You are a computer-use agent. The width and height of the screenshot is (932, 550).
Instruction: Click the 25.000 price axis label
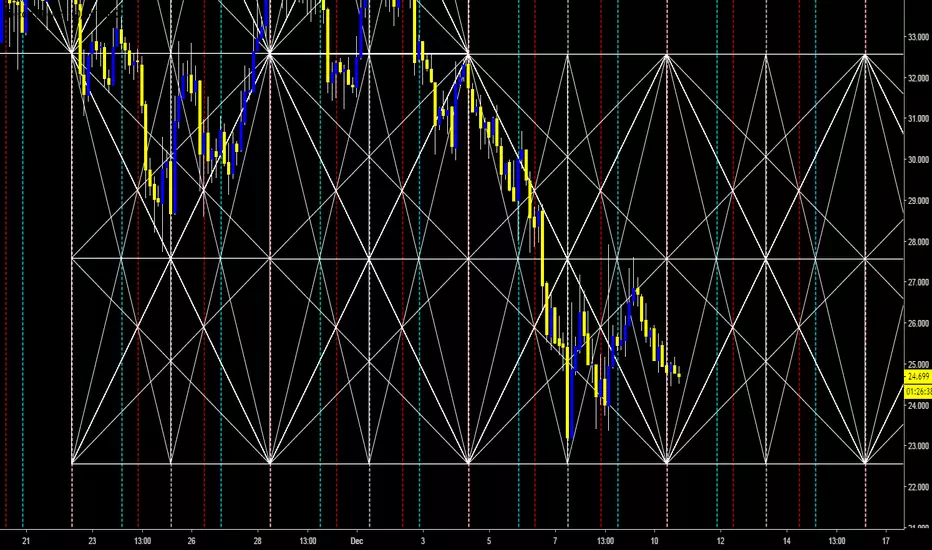[918, 364]
